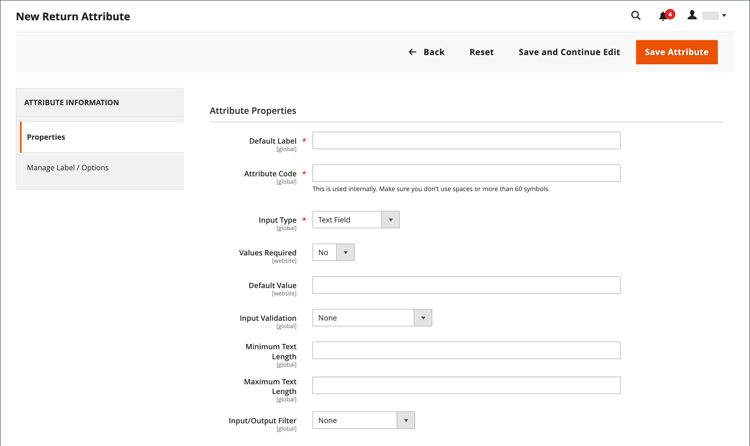Open the Input Validation dropdown
The image size is (750, 446).
(372, 318)
